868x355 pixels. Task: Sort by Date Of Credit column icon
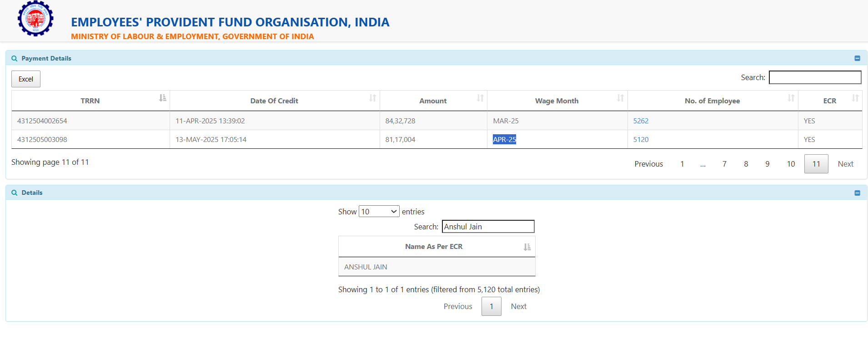(372, 98)
